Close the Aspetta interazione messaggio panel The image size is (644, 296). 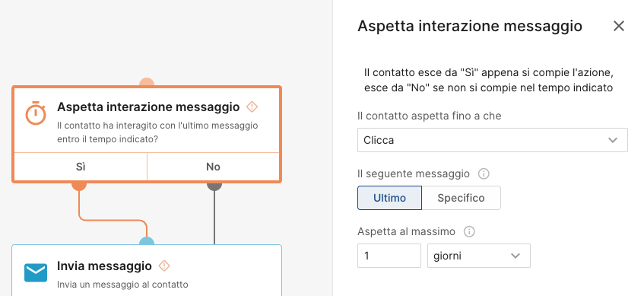(619, 27)
